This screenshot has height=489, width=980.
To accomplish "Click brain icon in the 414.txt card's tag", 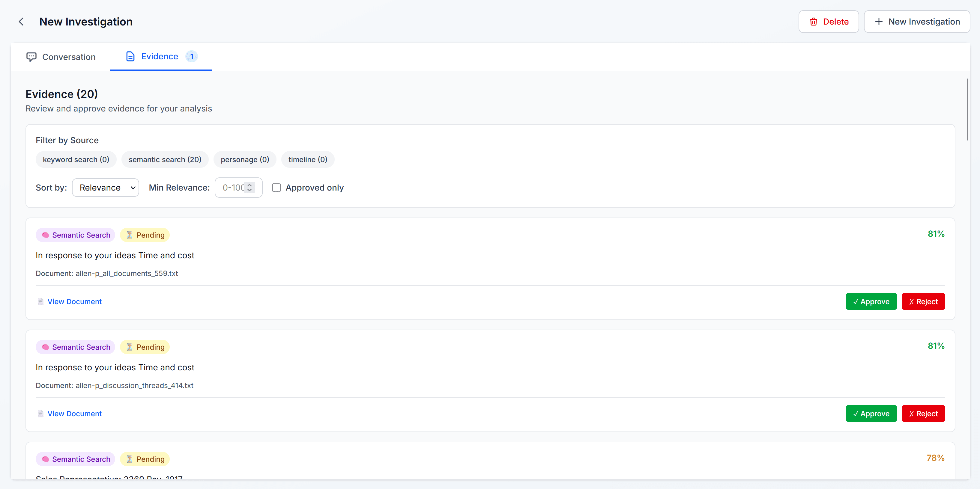I will tap(45, 347).
